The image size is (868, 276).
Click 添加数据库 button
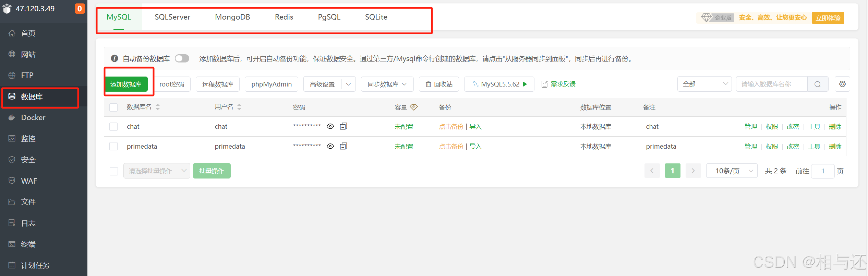pos(126,84)
